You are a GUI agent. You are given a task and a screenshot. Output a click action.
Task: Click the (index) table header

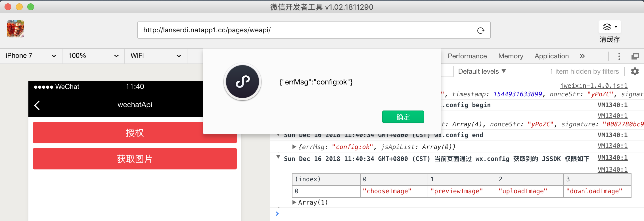tap(326, 179)
